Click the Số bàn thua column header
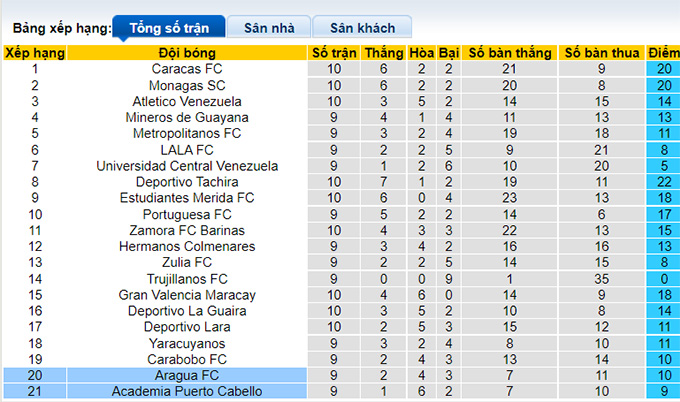This screenshot has height=402, width=680. pyautogui.click(x=602, y=53)
